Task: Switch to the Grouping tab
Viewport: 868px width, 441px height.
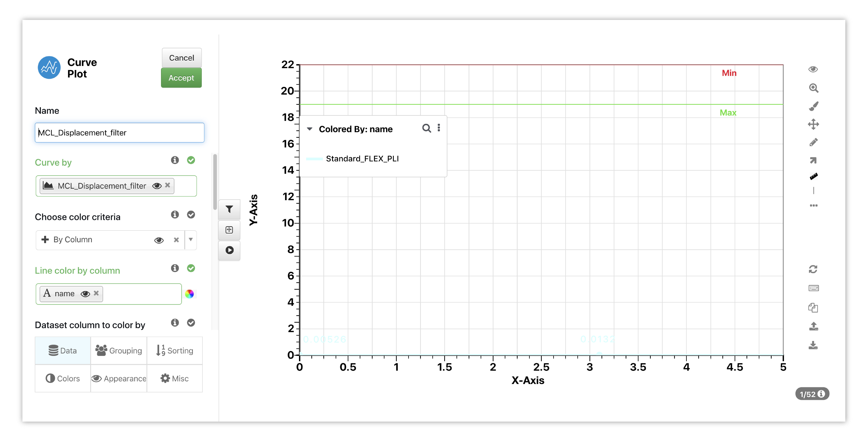Action: click(119, 351)
